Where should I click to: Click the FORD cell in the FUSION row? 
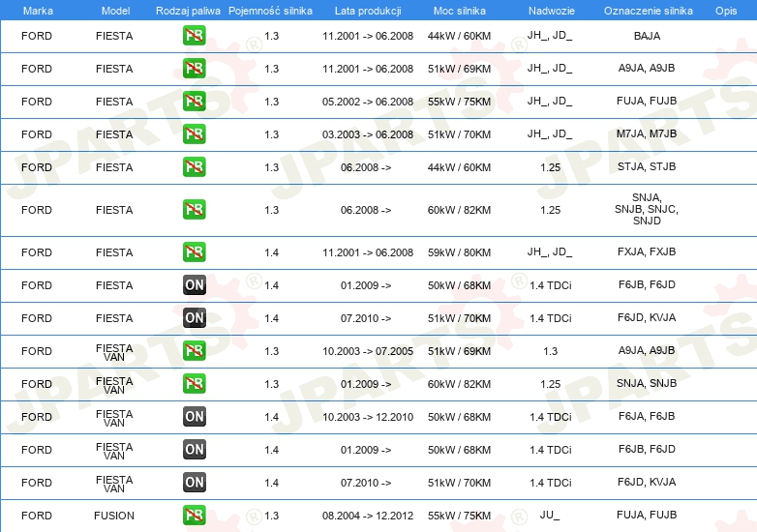coord(37,516)
